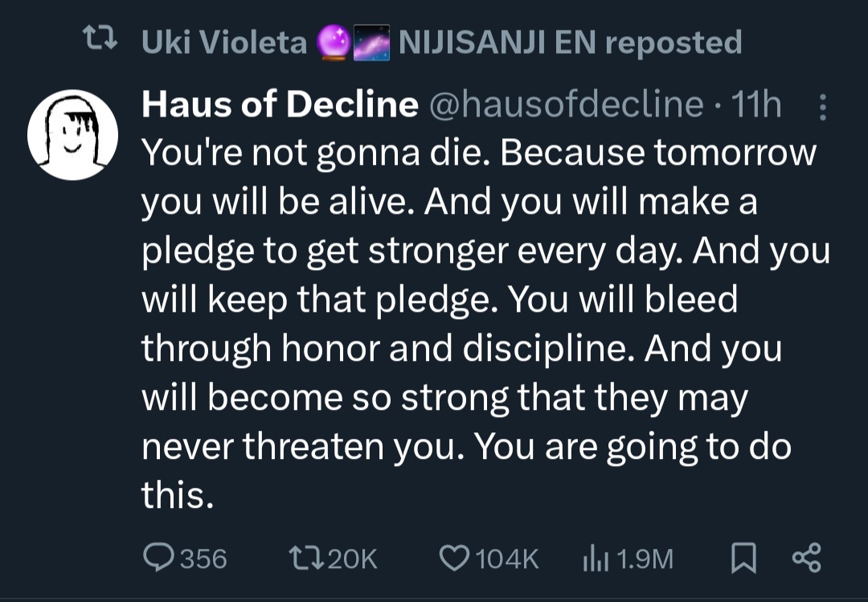Click the crystal ball emoji in reposter name
This screenshot has height=602, width=868.
coord(333,42)
